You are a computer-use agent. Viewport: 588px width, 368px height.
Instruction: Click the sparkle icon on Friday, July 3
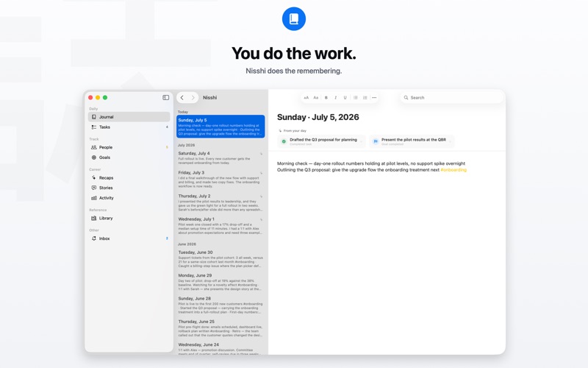[262, 173]
